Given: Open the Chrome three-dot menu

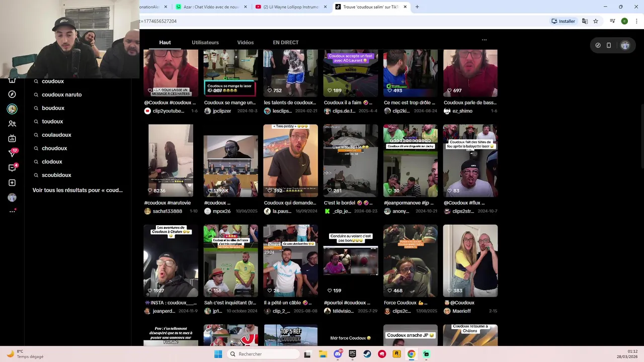Looking at the screenshot, I should (x=636, y=21).
